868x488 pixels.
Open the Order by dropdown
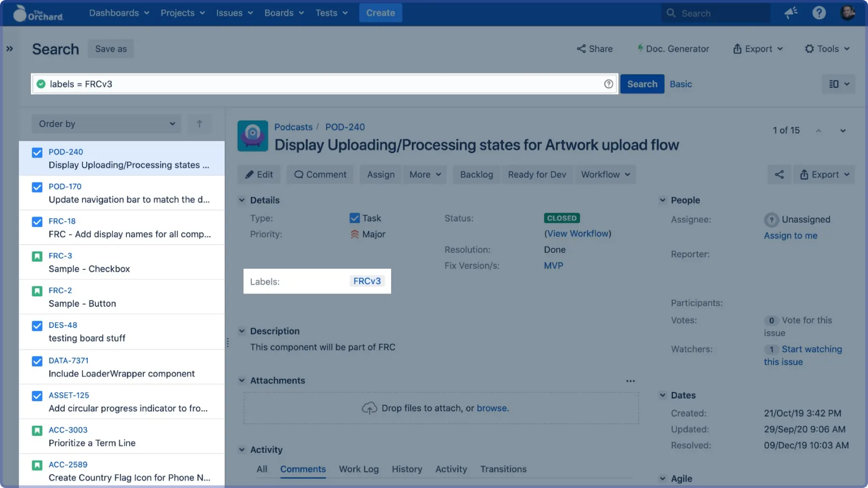107,124
